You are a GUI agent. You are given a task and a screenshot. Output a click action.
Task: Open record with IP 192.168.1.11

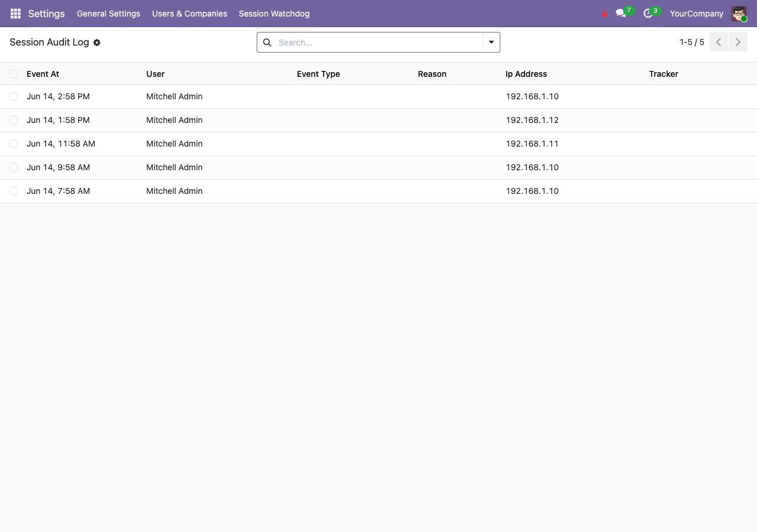532,144
